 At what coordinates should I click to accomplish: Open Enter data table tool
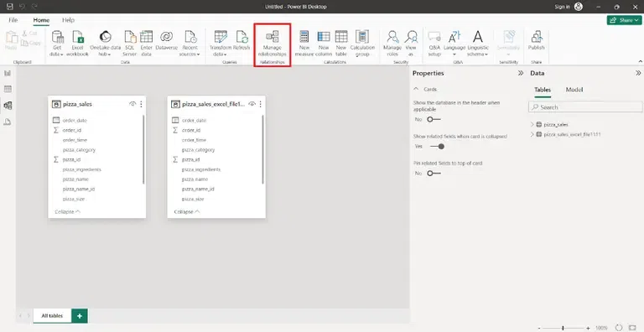[146, 43]
